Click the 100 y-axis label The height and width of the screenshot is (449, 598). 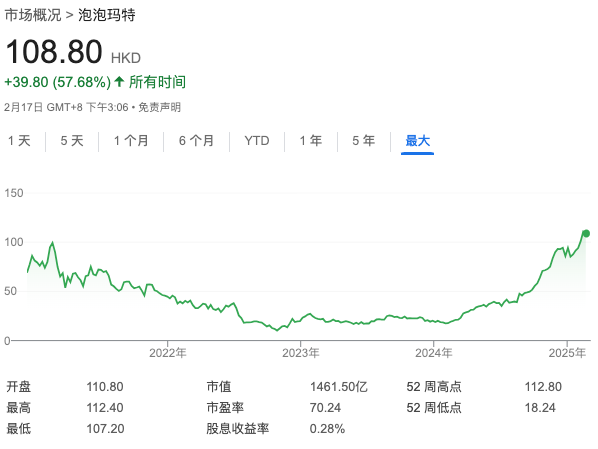[x=14, y=242]
